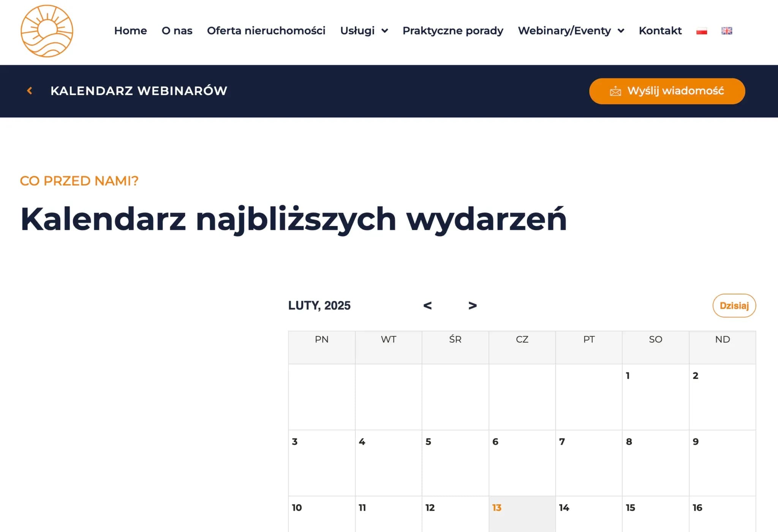
Task: Expand the Webinary/Eventy dropdown arrow
Action: [621, 31]
